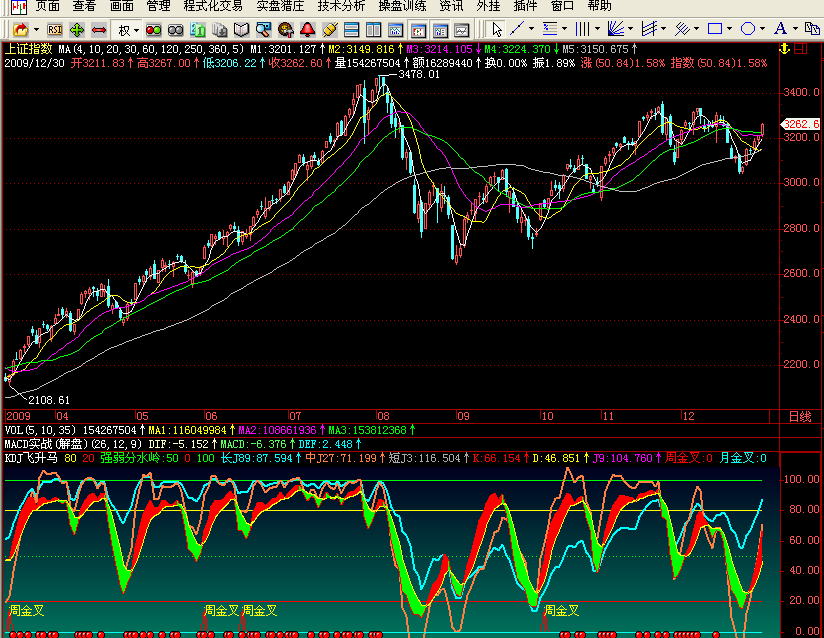Click the RSI indicator toolbar icon
The height and width of the screenshot is (638, 824).
click(x=54, y=29)
